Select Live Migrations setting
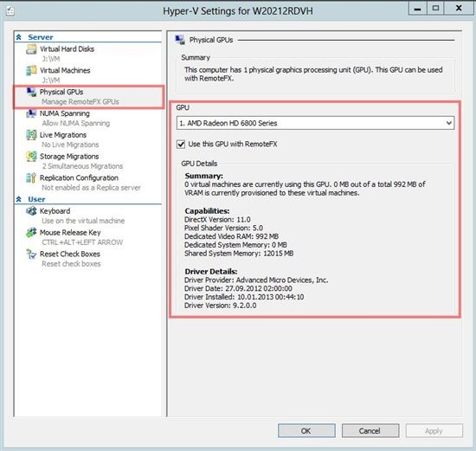Viewport: 476px width, 451px height. 63,135
